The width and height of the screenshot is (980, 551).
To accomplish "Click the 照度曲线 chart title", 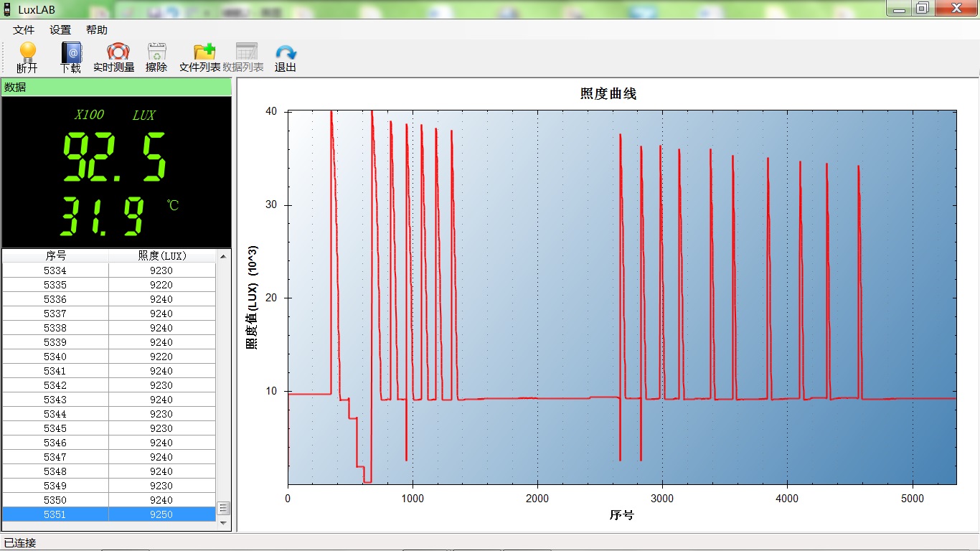I will [x=608, y=94].
